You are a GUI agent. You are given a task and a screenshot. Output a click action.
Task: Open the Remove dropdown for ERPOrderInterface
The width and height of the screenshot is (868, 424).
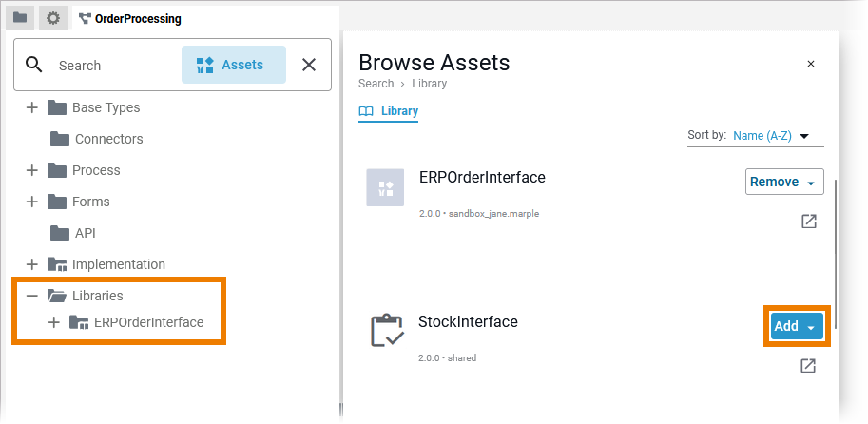click(x=810, y=183)
